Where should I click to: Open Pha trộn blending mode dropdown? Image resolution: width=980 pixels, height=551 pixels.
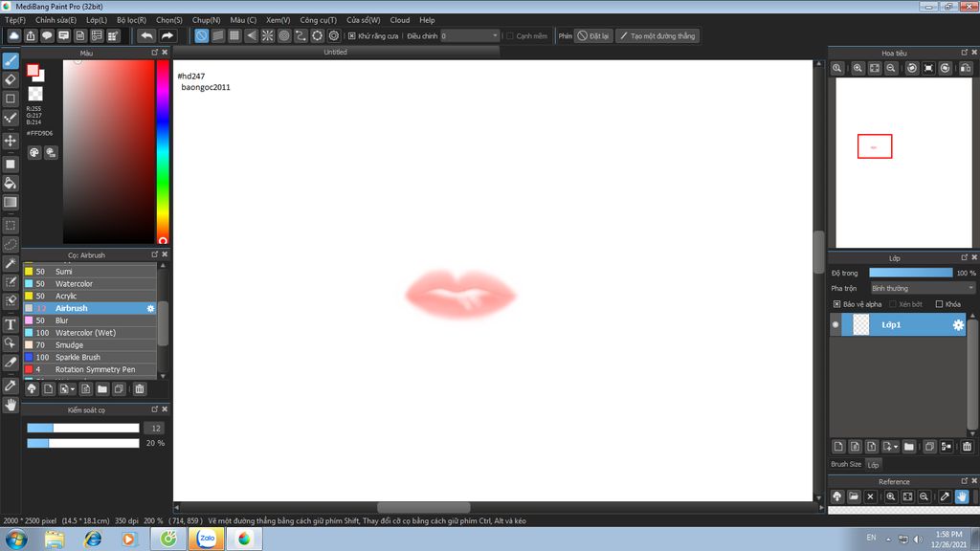(x=924, y=288)
